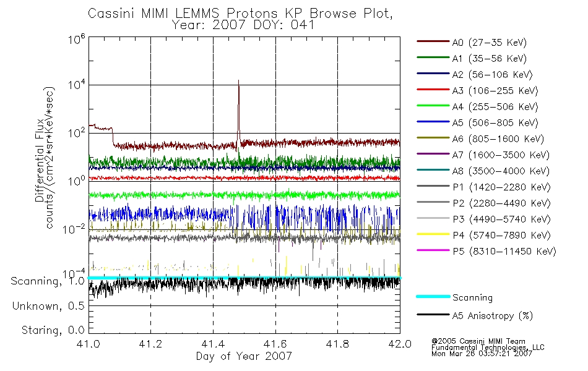Click the yellow P4 legend line
Screen dimensions: 588x371
pos(433,234)
